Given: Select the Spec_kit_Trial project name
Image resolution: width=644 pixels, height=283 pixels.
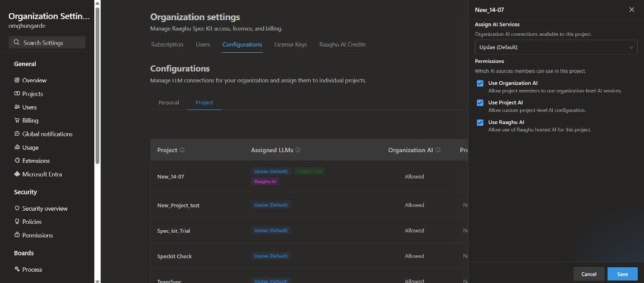Looking at the screenshot, I should (174, 231).
